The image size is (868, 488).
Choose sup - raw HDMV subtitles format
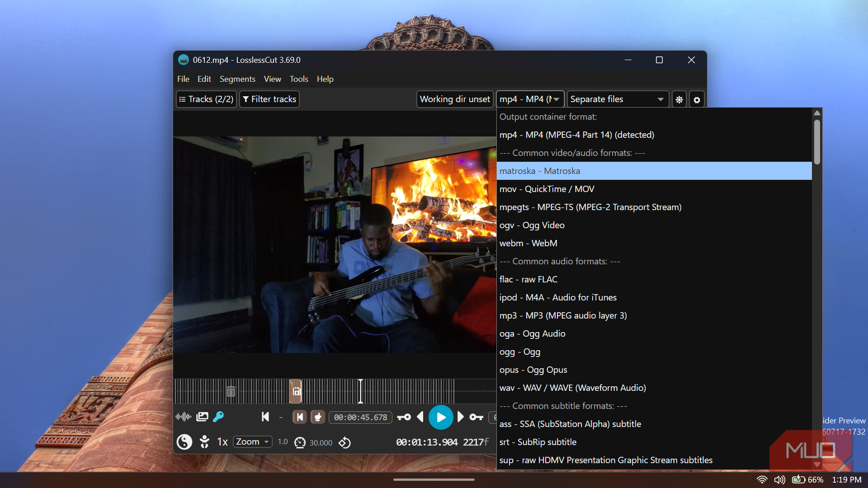(654, 460)
